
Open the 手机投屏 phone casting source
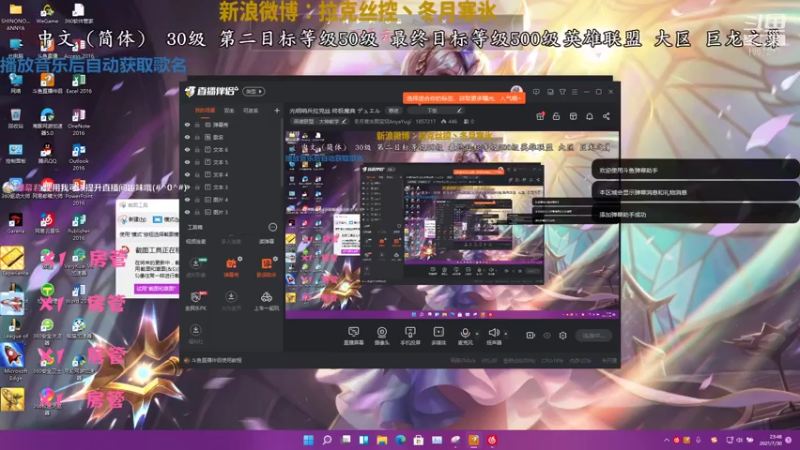(410, 336)
